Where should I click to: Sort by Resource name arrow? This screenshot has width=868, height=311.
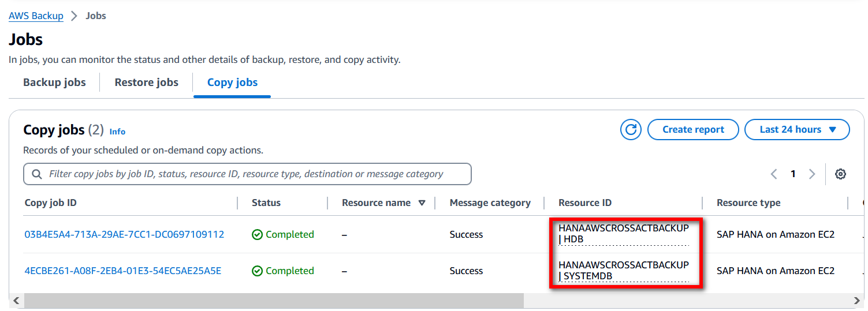coord(422,203)
